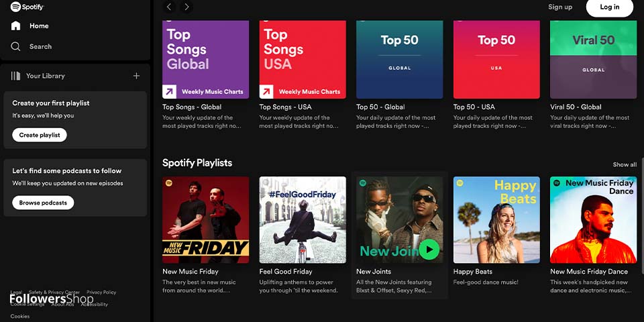Click New Joints title text

[374, 272]
